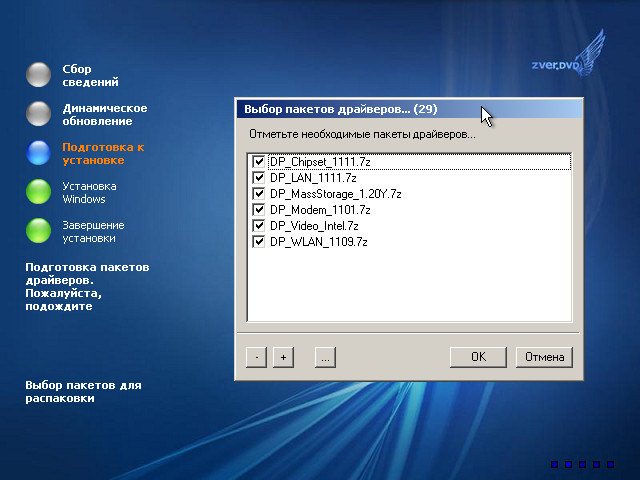The image size is (640, 480).
Task: Confirm selection with the OK button
Action: coord(478,357)
